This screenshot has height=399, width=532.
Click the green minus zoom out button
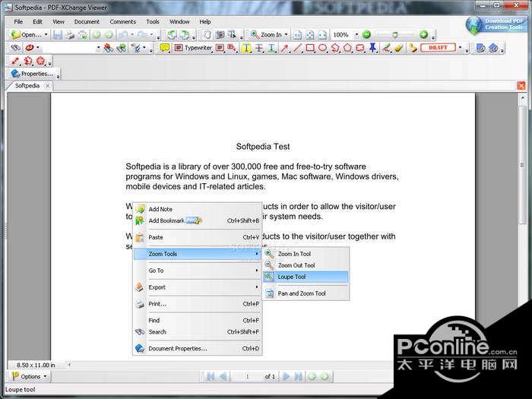coord(366,35)
